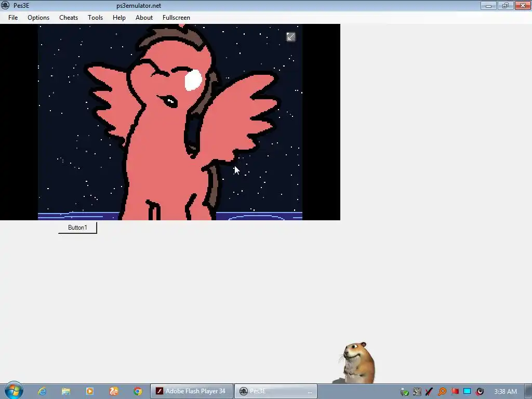Click the gray picture tray icon
532x399 pixels.
coord(417,392)
